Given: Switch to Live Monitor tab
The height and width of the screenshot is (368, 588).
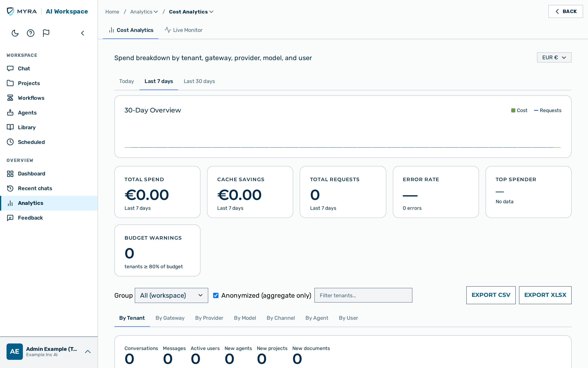Looking at the screenshot, I should (184, 30).
